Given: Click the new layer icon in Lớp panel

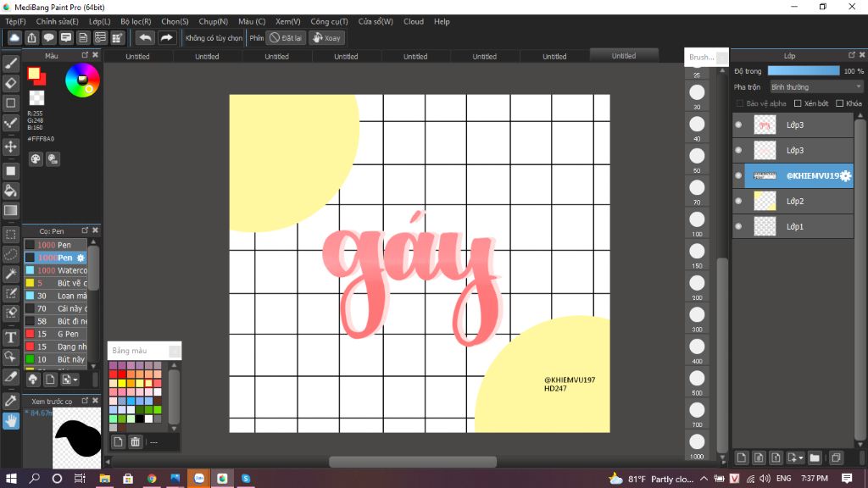Looking at the screenshot, I should point(741,457).
